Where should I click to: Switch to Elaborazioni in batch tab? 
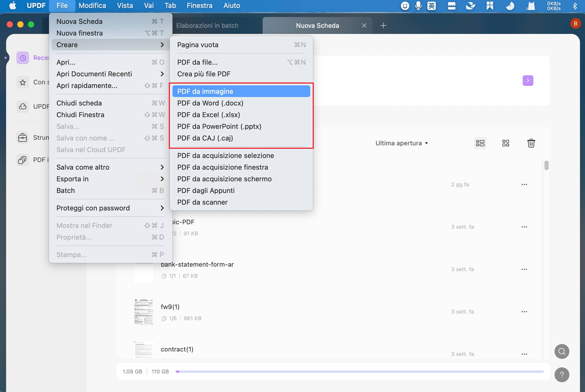207,25
